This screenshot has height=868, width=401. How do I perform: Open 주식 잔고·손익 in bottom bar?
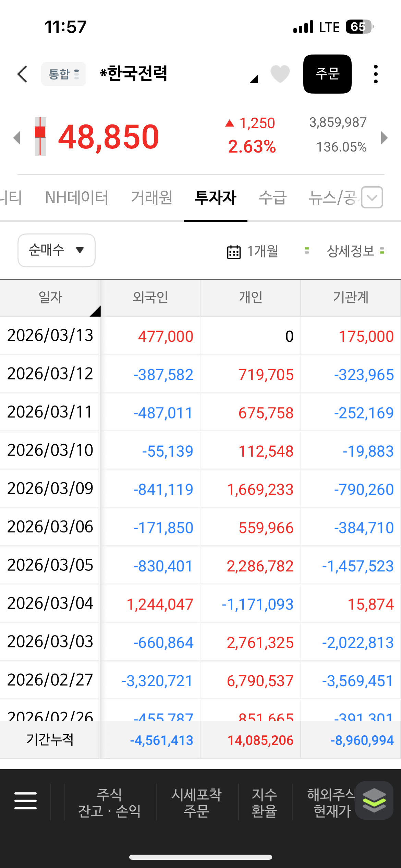[110, 802]
